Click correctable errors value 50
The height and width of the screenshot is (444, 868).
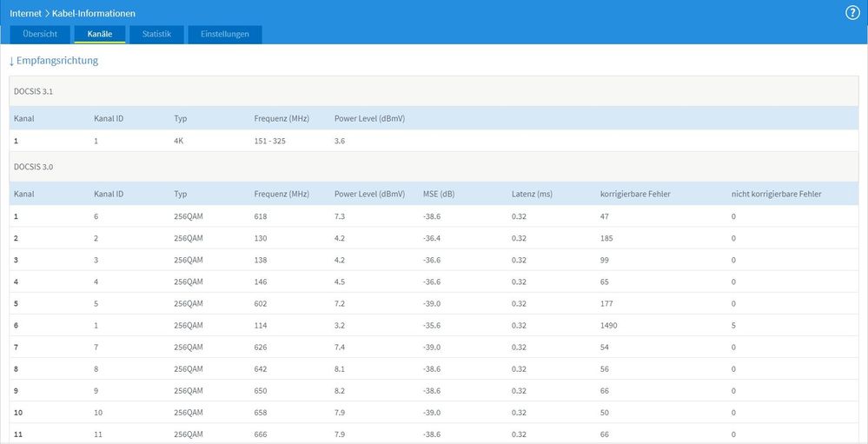[x=605, y=413]
